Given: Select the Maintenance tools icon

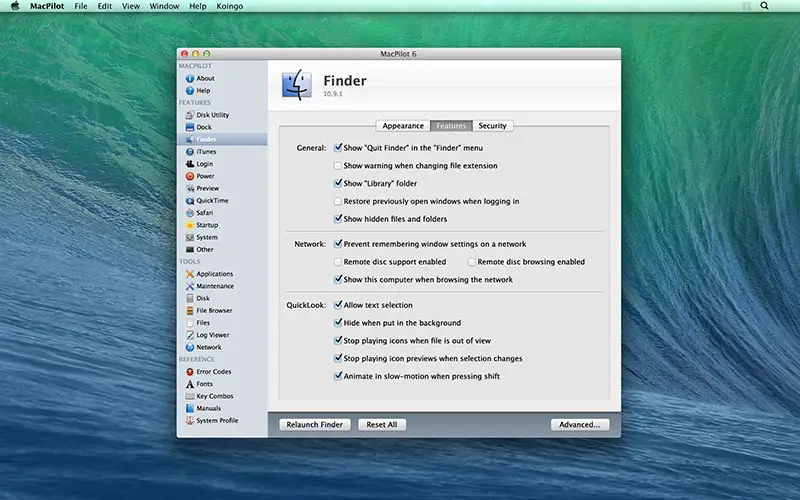Looking at the screenshot, I should coord(190,286).
